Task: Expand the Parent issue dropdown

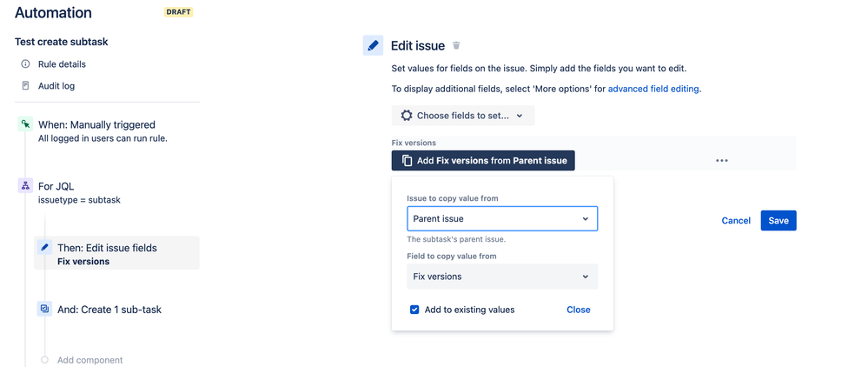Action: click(x=501, y=219)
